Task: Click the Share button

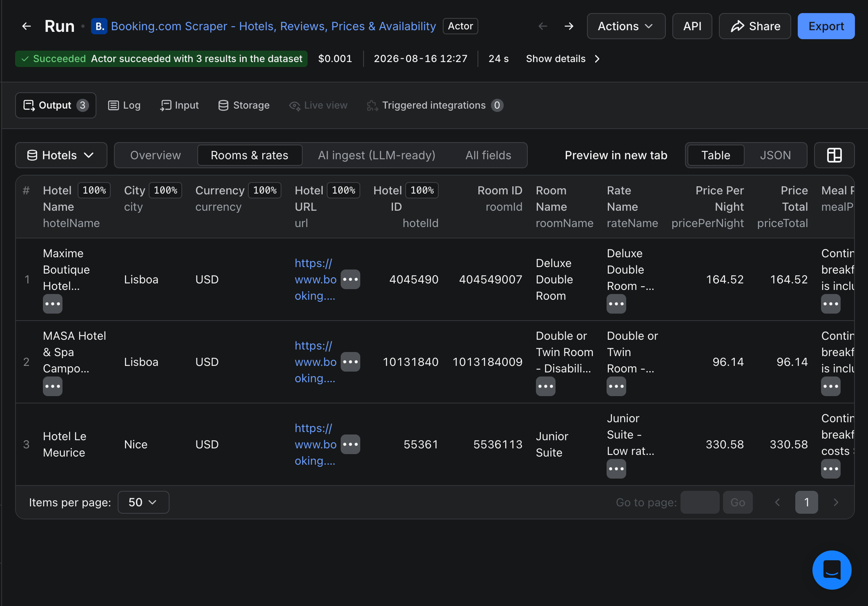Action: click(x=755, y=26)
